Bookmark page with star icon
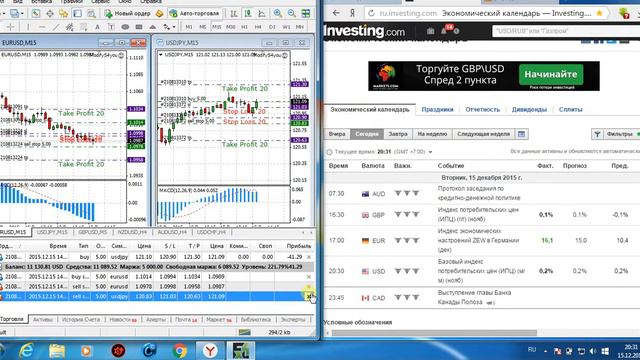The image size is (640, 360). (x=599, y=13)
